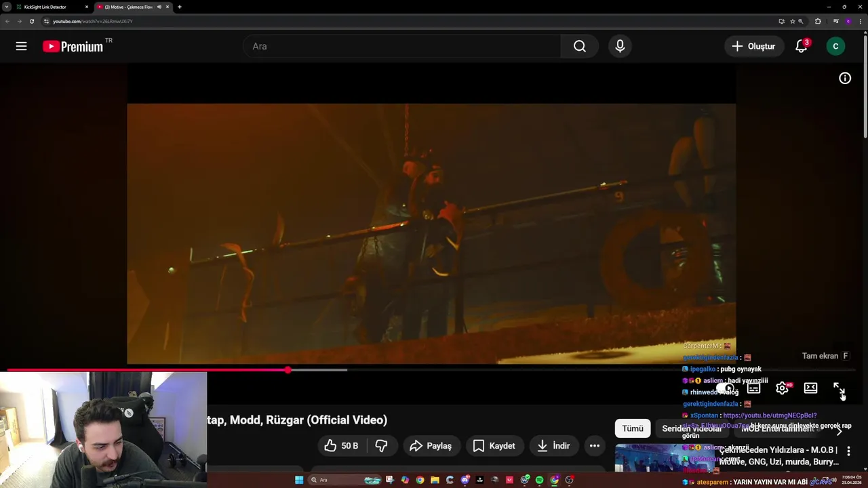
Task: Open browser three-dot menu
Action: click(860, 21)
